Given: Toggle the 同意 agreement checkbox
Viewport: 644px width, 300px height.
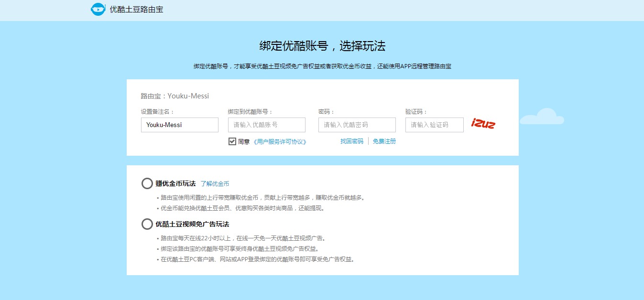Looking at the screenshot, I should (x=231, y=141).
